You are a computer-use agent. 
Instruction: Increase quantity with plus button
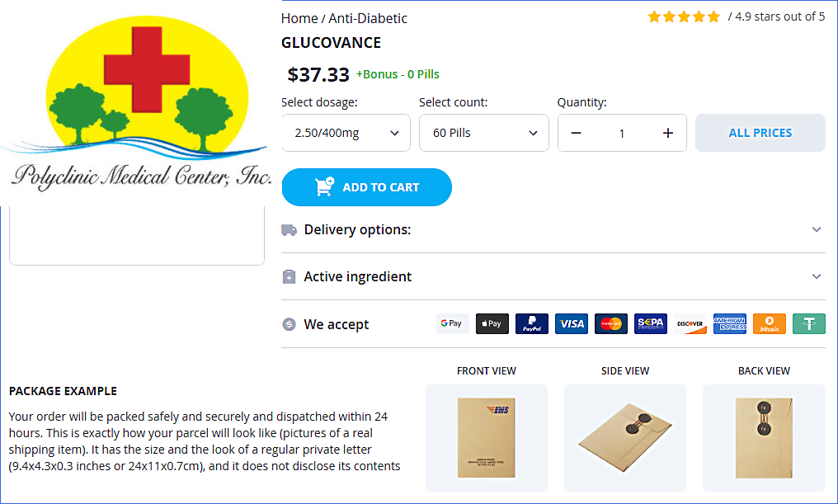click(668, 133)
